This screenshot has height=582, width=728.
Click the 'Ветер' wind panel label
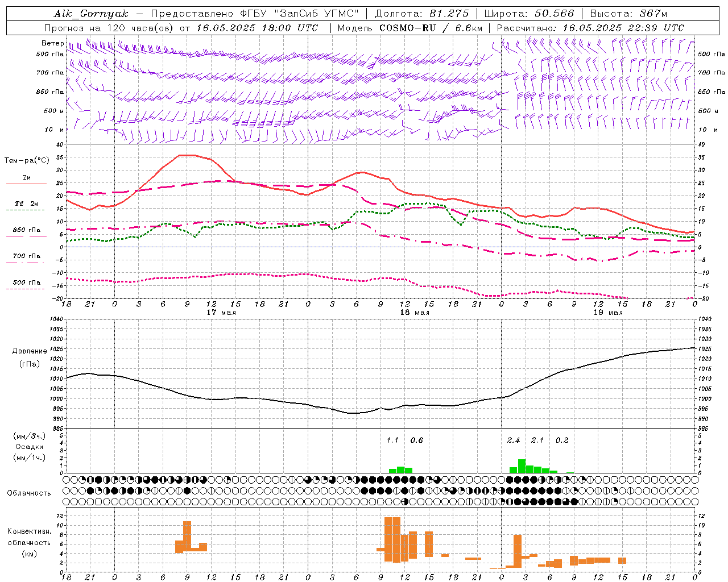tap(52, 43)
